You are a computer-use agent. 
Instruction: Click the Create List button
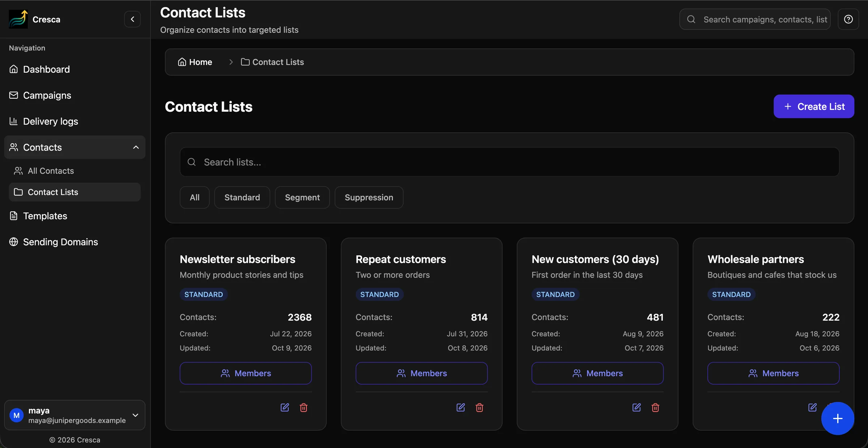click(814, 106)
